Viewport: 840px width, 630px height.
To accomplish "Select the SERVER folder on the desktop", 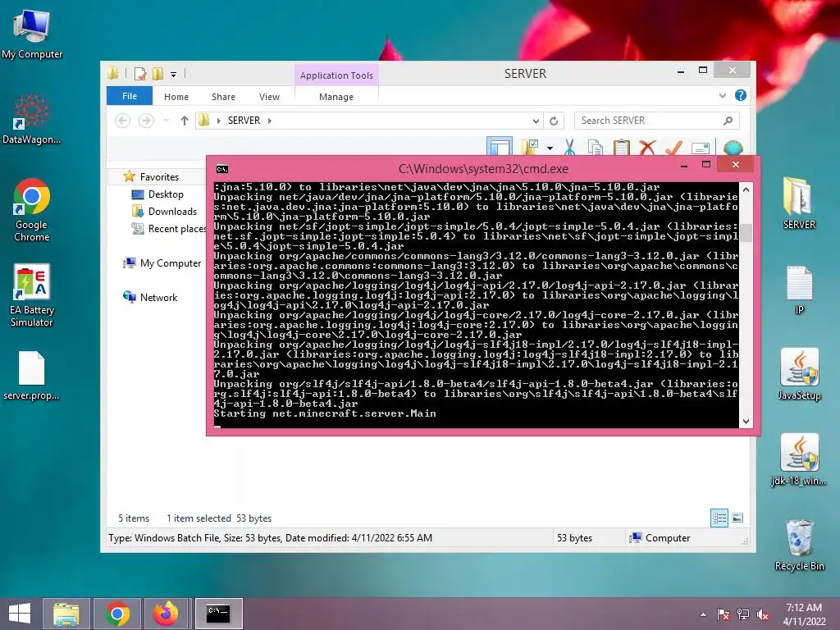I will (799, 203).
